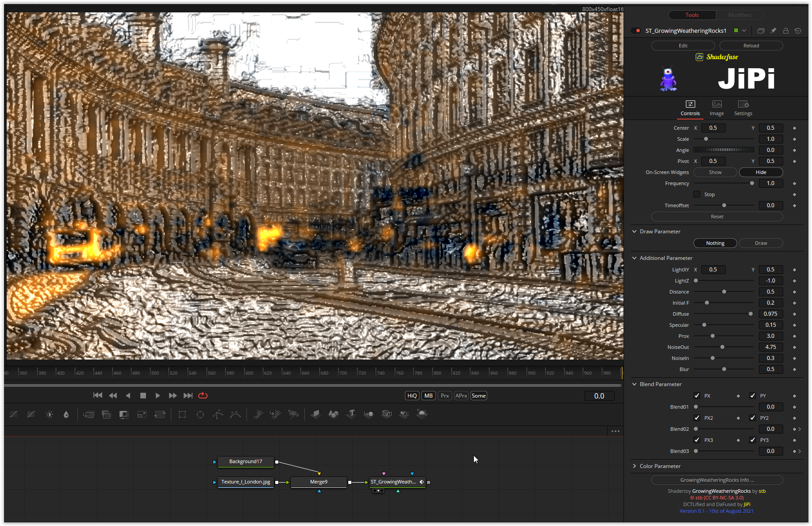The height and width of the screenshot is (526, 812).
Task: Click the Reload button
Action: (x=751, y=46)
